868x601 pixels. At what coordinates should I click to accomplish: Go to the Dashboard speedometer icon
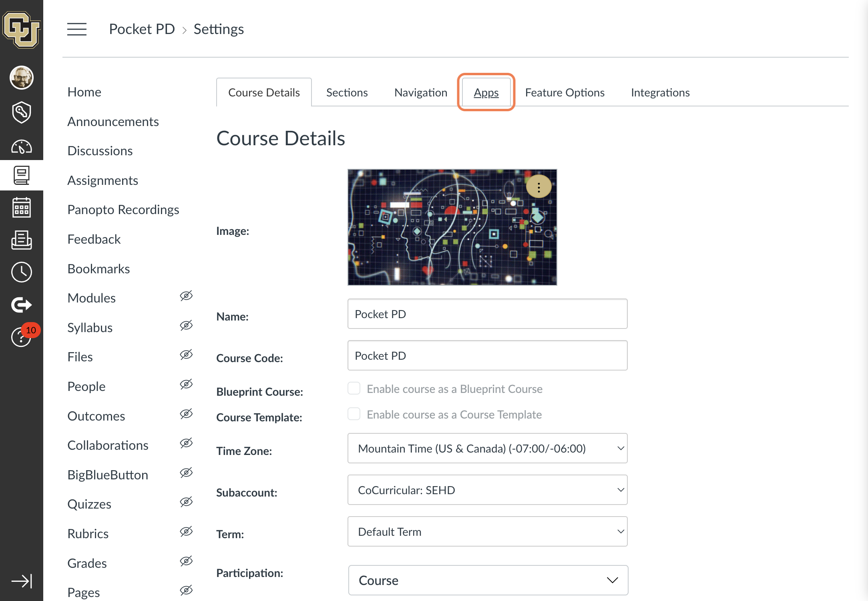(22, 147)
